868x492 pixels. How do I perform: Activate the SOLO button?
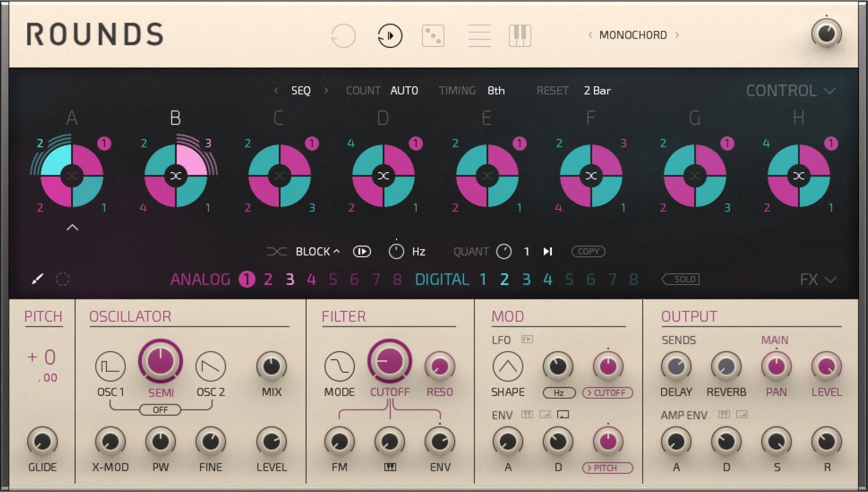(x=680, y=279)
